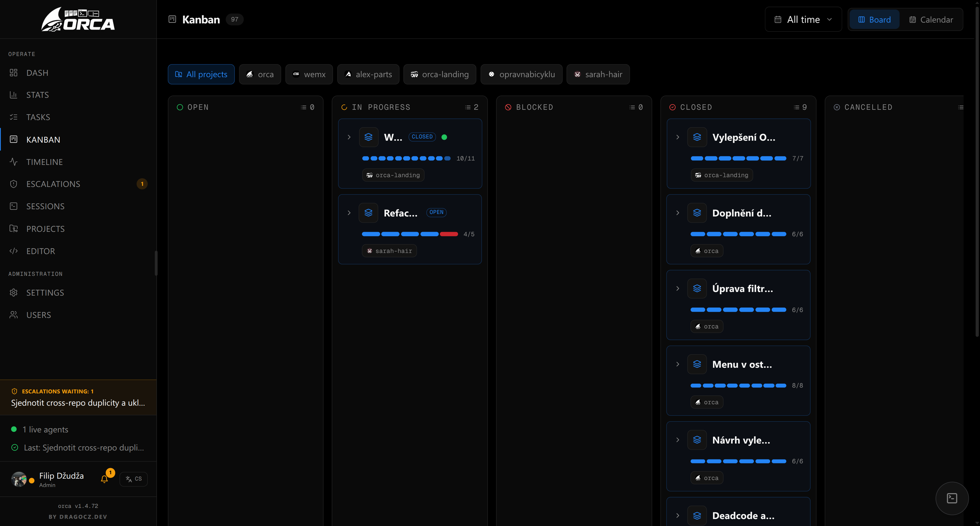
Task: Select KANBAN in the sidebar
Action: click(43, 139)
